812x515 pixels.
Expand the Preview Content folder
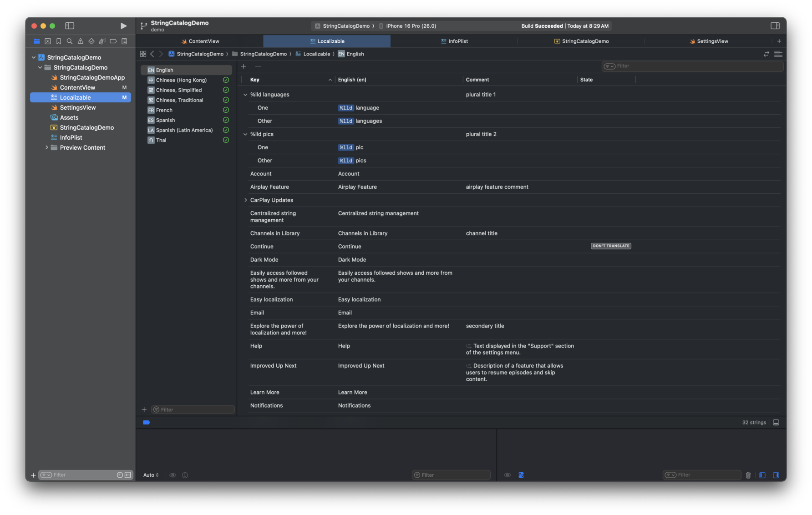click(x=46, y=148)
